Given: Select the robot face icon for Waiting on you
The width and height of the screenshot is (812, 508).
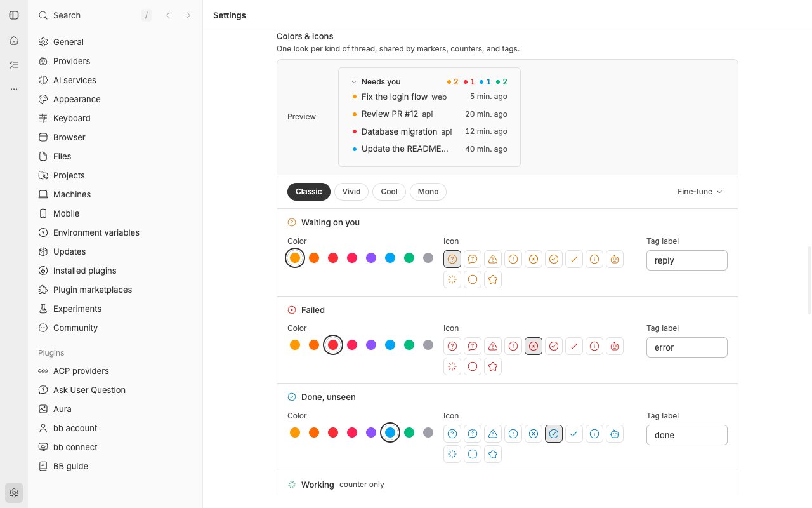Looking at the screenshot, I should coord(615,259).
